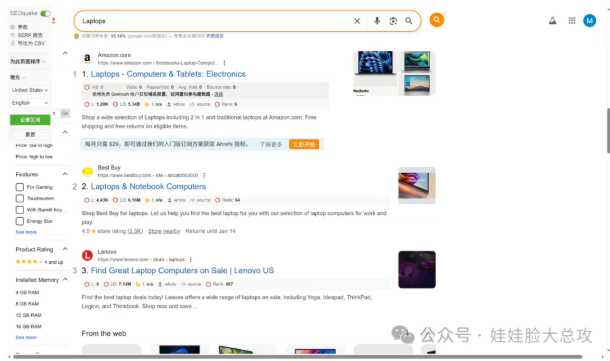The height and width of the screenshot is (361, 610).
Task: Open the English language dropdown
Action: coord(30,103)
